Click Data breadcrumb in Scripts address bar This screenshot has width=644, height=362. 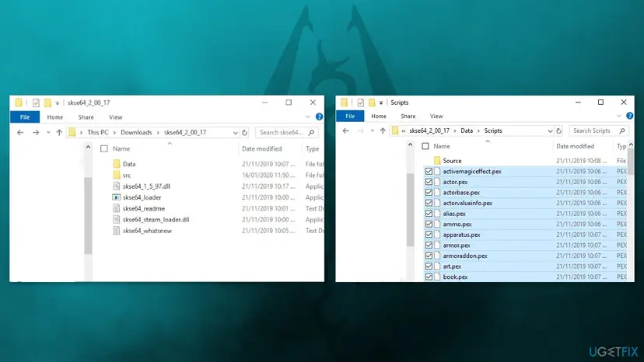click(x=467, y=131)
